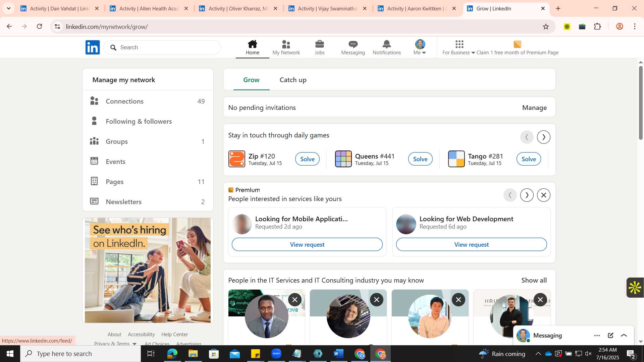Image resolution: width=644 pixels, height=362 pixels.
Task: Click next arrow in daily games carousel
Action: pos(543,137)
